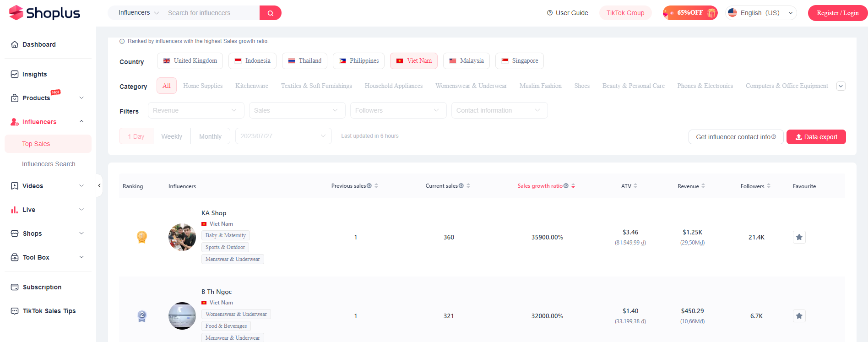868x342 pixels.
Task: Open the Followers filter dropdown
Action: (x=398, y=110)
